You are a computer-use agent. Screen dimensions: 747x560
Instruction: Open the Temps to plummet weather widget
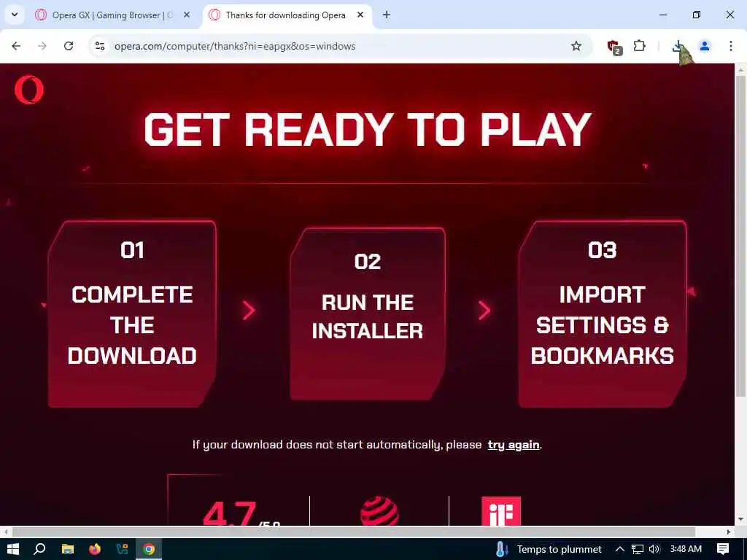click(x=549, y=549)
